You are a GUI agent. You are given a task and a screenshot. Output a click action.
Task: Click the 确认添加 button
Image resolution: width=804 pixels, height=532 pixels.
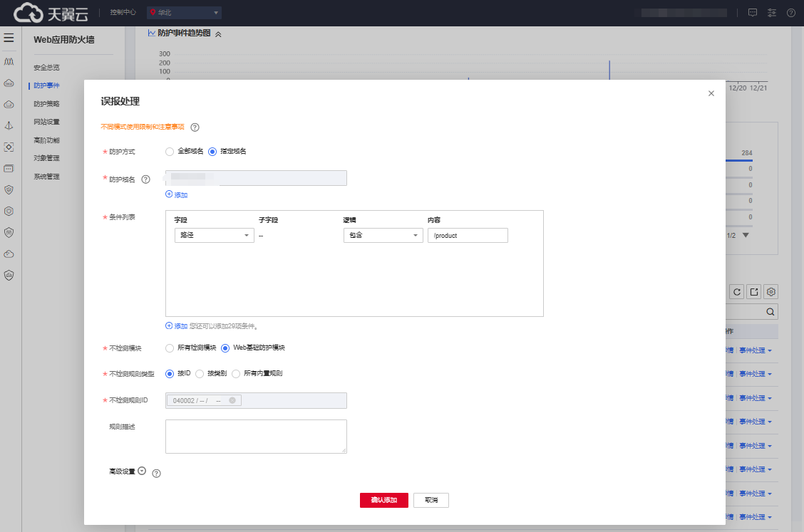tap(383, 500)
